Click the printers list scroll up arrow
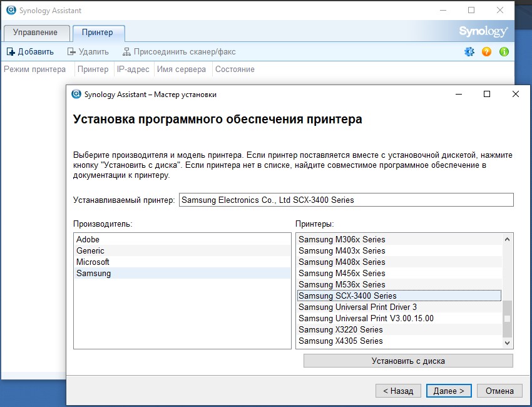The image size is (532, 407). pos(507,239)
